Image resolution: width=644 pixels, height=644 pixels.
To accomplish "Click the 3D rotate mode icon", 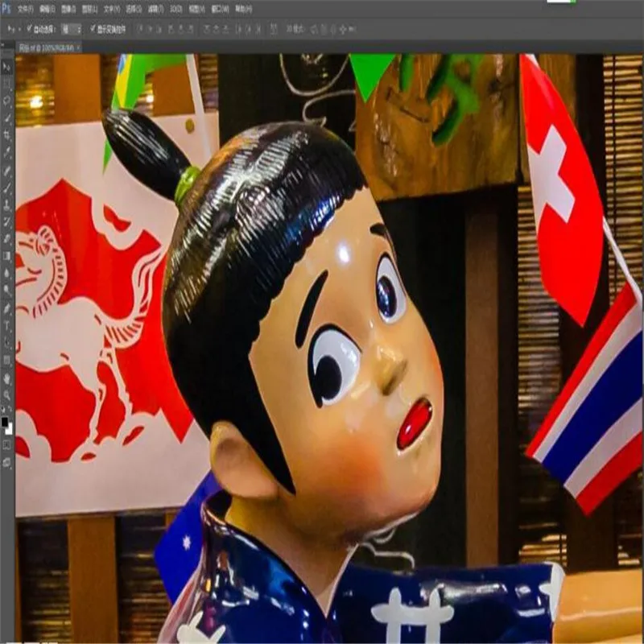I will click(313, 29).
